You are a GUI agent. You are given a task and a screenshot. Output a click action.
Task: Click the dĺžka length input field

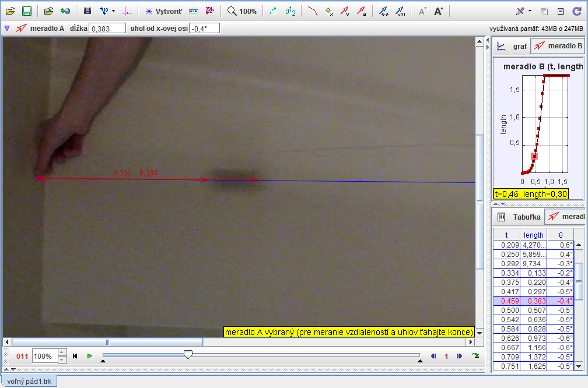107,28
